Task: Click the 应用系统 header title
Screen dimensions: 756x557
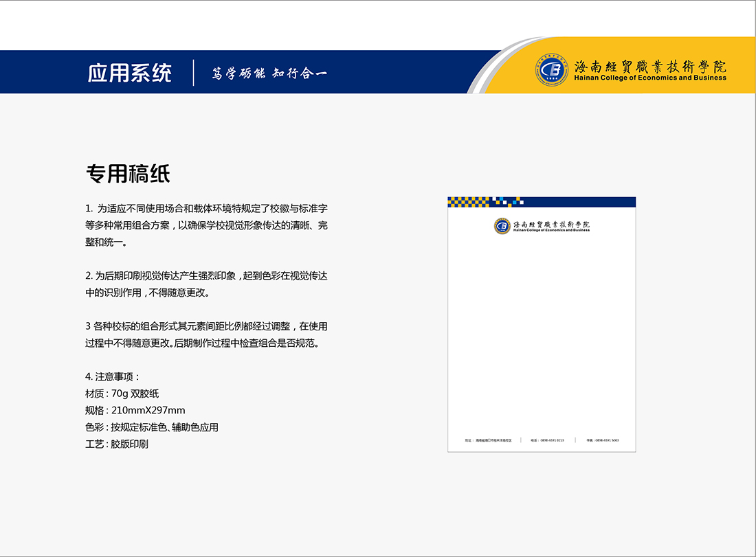Action: click(130, 73)
